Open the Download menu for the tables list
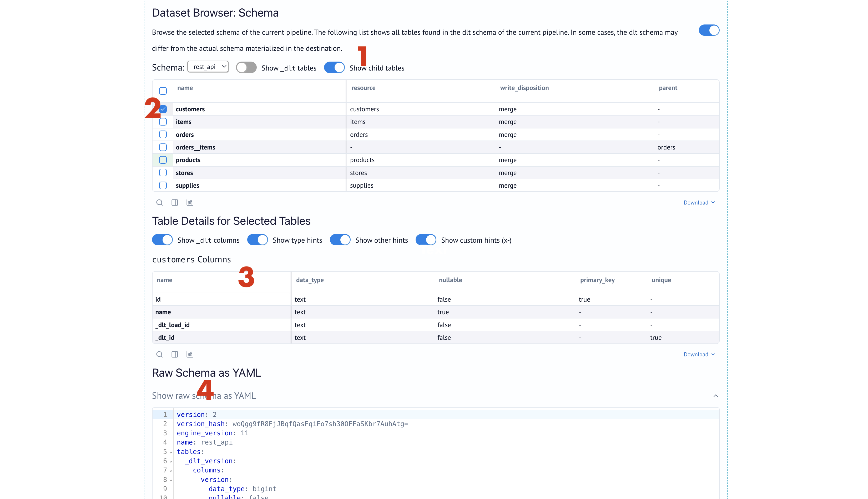Viewport: 868px width, 499px height. pyautogui.click(x=699, y=202)
